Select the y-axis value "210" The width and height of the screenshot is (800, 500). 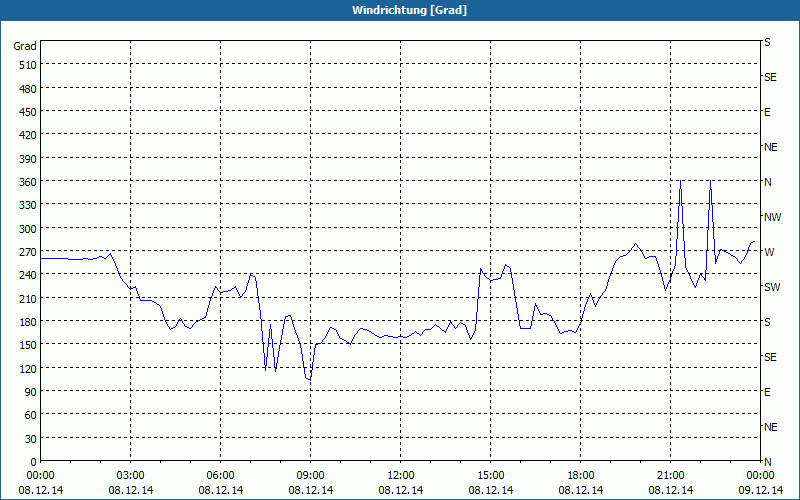point(28,298)
